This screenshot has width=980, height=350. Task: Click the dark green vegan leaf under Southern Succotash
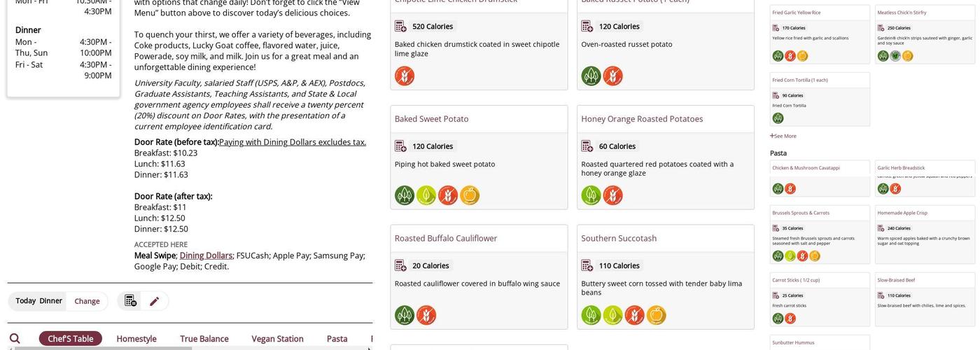click(591, 316)
